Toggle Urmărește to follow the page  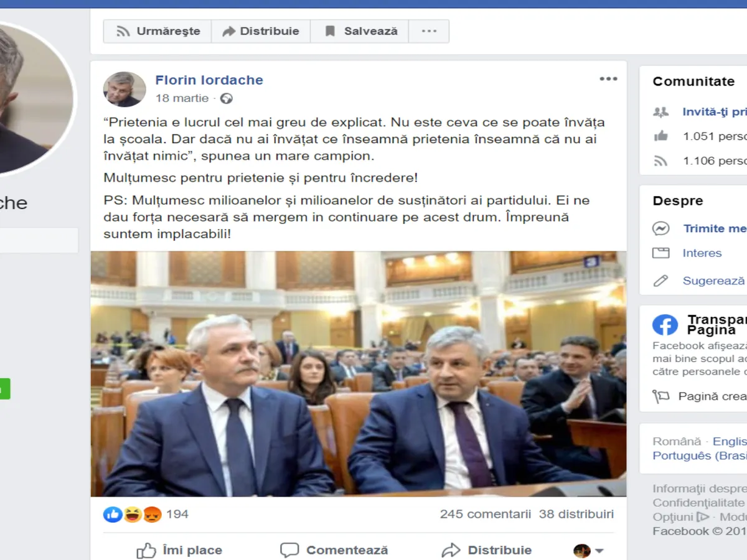(x=157, y=31)
